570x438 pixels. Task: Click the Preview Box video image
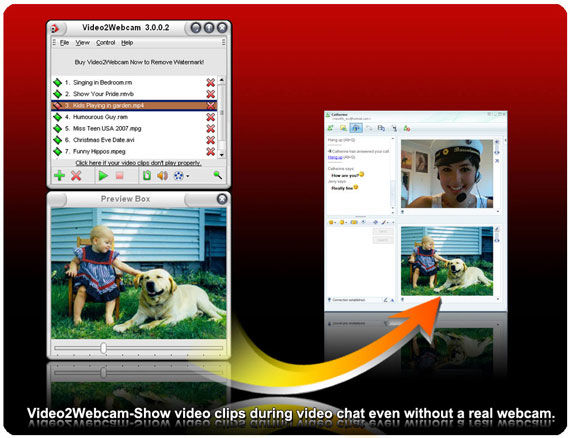tap(139, 273)
